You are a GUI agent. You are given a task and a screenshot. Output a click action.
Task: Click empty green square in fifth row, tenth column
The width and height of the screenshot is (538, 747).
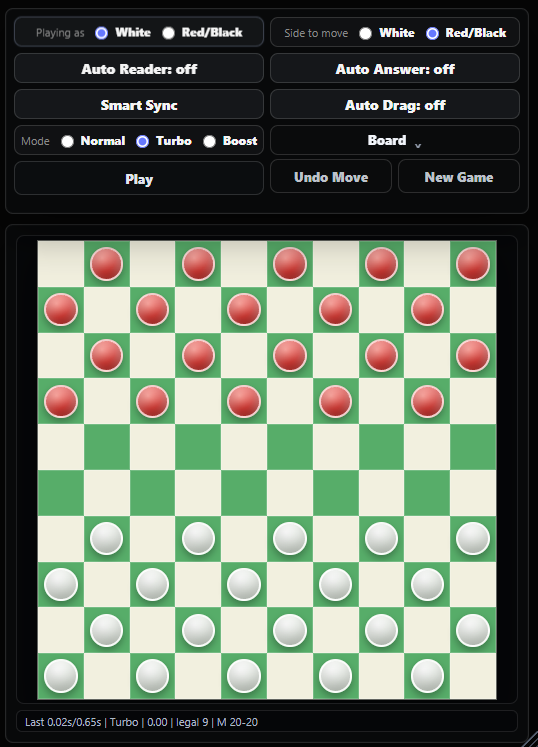pyautogui.click(x=473, y=447)
